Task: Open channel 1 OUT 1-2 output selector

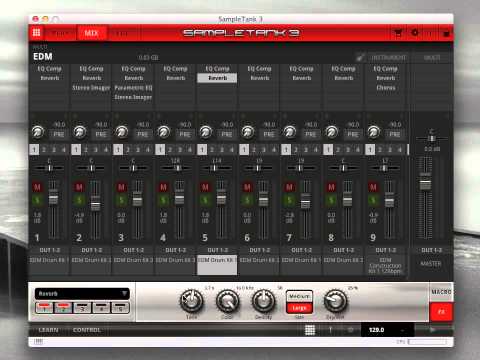Action: tap(50, 250)
